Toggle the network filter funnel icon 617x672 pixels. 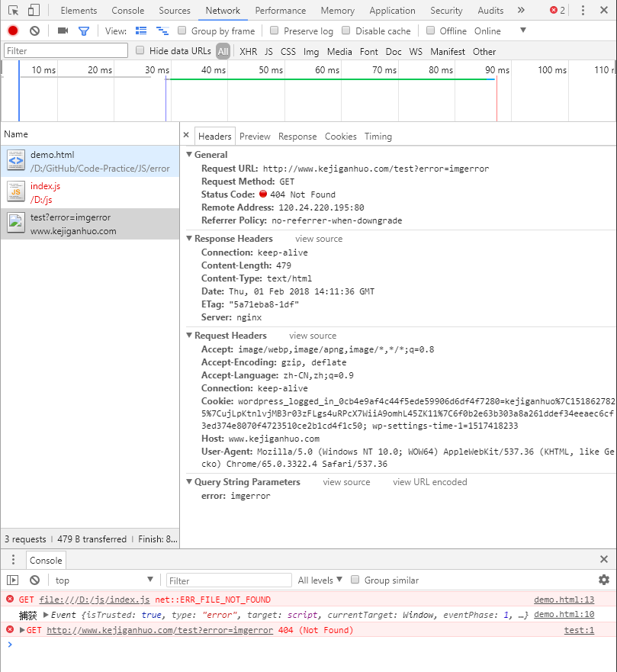tap(84, 31)
